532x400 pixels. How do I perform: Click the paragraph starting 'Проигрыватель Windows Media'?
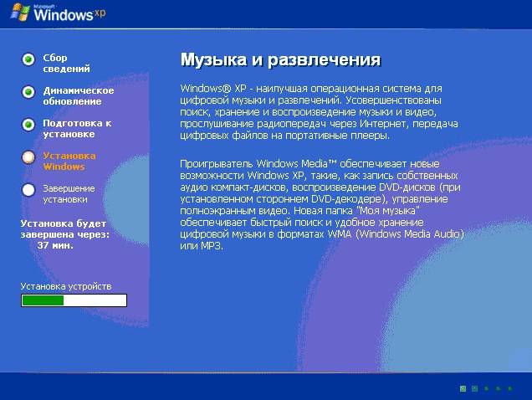pyautogui.click(x=322, y=205)
